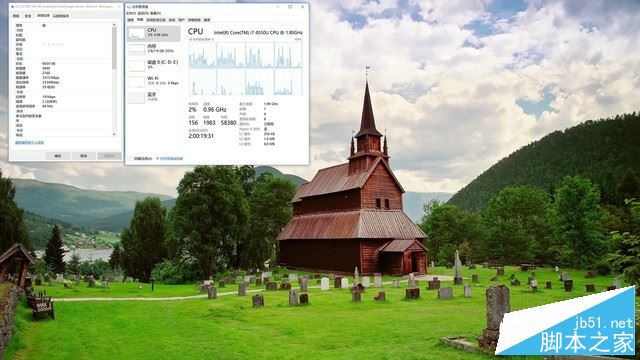The width and height of the screenshot is (640, 360).
Task: Click the 00:01:06 duration value
Action: point(49,64)
